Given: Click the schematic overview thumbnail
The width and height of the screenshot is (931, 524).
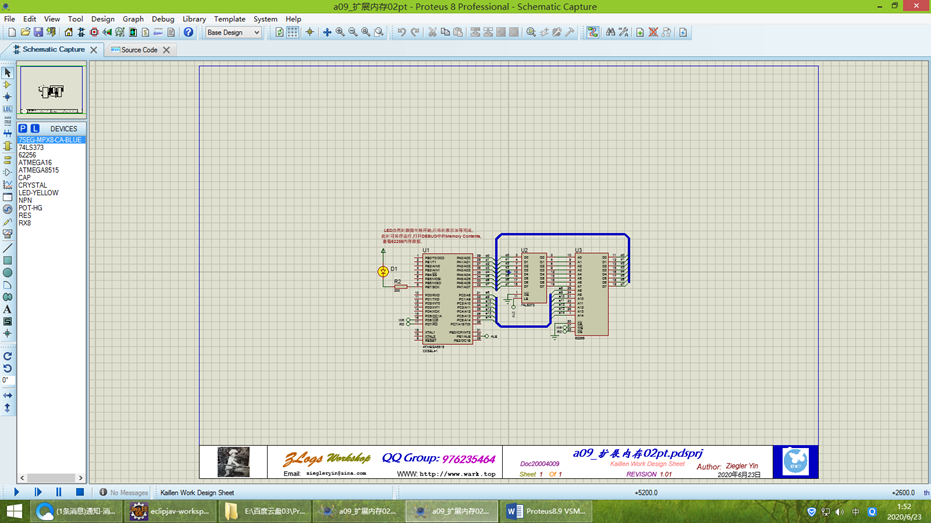Looking at the screenshot, I should (51, 91).
